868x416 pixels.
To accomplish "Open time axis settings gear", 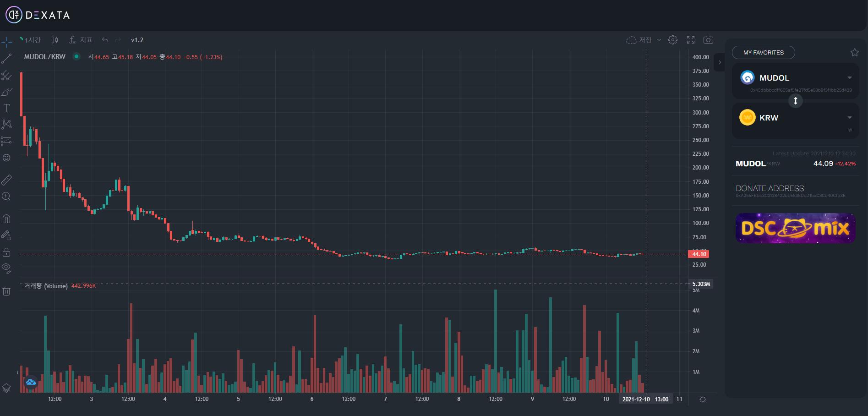I will (703, 399).
